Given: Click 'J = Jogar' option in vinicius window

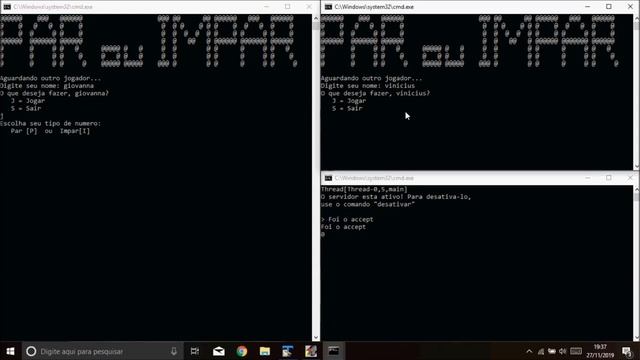Looking at the screenshot, I should tap(349, 101).
